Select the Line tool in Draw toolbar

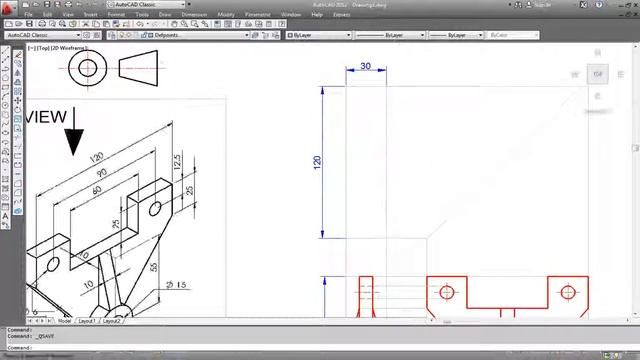pos(5,51)
